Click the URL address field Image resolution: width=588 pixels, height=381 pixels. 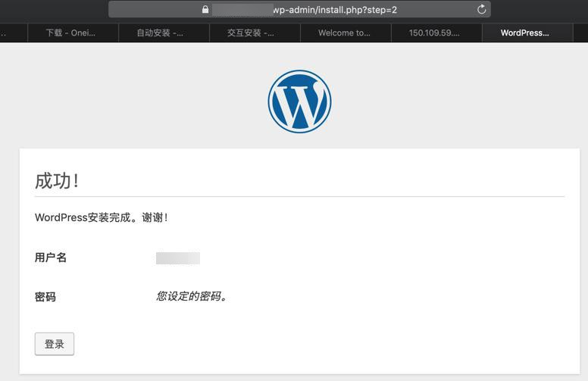click(x=299, y=9)
